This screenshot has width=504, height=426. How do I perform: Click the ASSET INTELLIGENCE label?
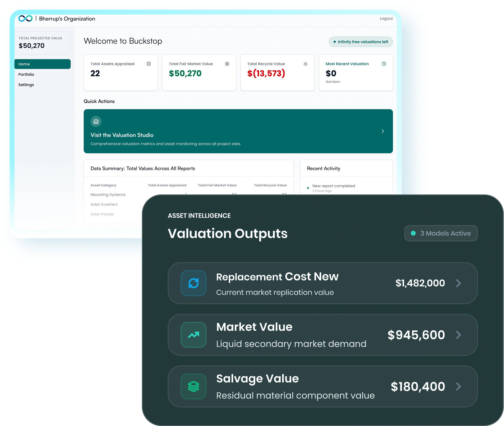(199, 216)
